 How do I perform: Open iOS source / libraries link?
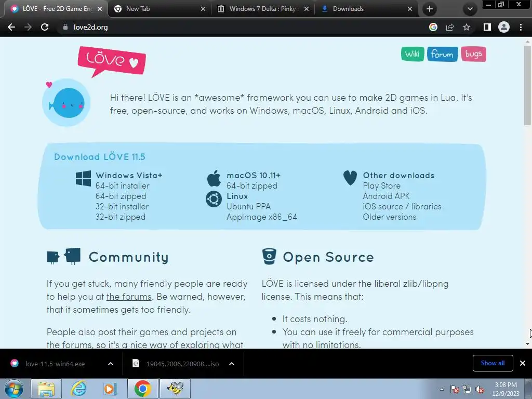[x=402, y=207]
